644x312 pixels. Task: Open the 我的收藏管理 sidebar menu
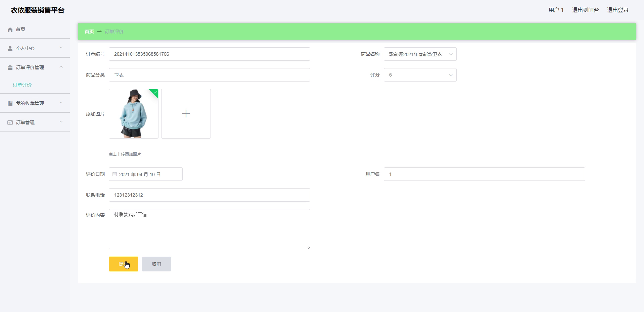click(35, 103)
